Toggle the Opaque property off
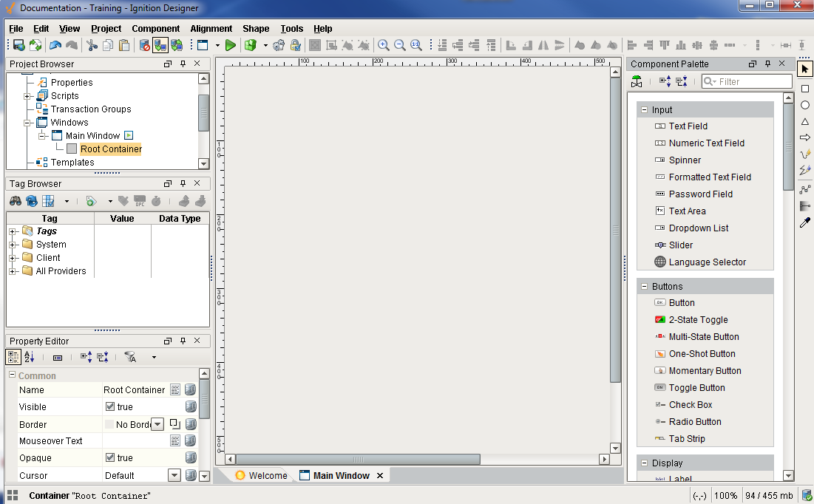Screen dimensions: 814x504 [109, 457]
